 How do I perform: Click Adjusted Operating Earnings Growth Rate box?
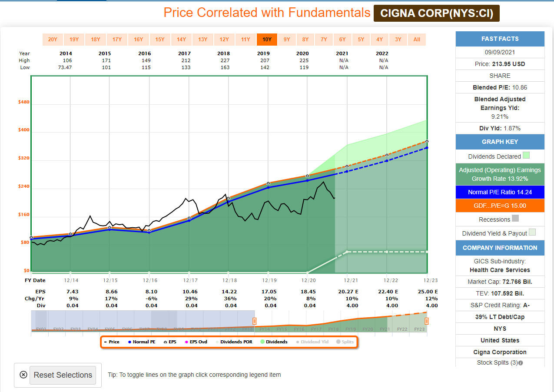[500, 174]
